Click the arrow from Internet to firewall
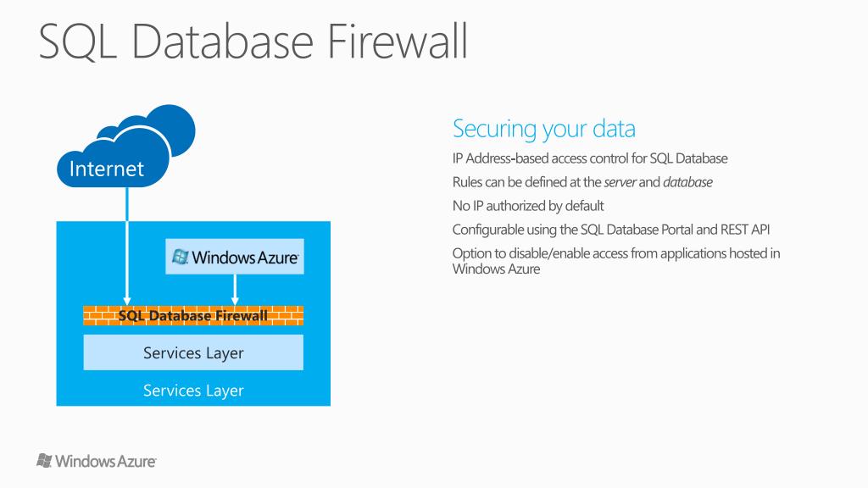Viewport: 868px width, 488px height. click(127, 247)
